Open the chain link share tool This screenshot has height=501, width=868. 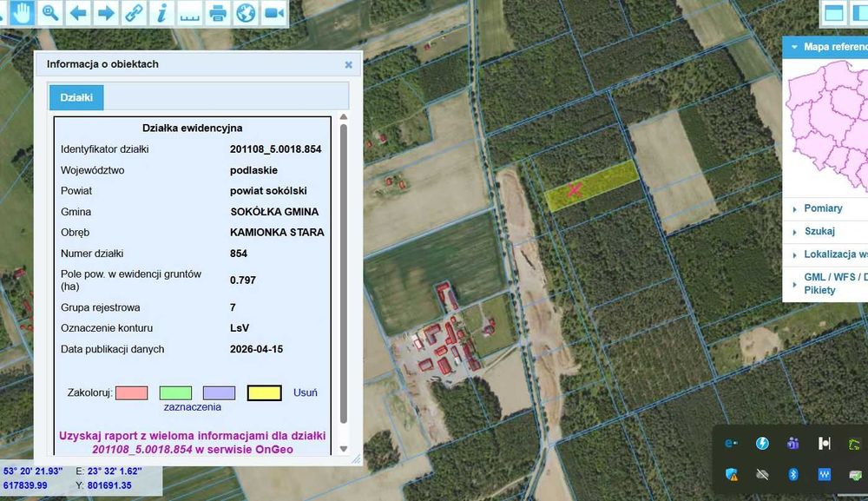tap(134, 12)
